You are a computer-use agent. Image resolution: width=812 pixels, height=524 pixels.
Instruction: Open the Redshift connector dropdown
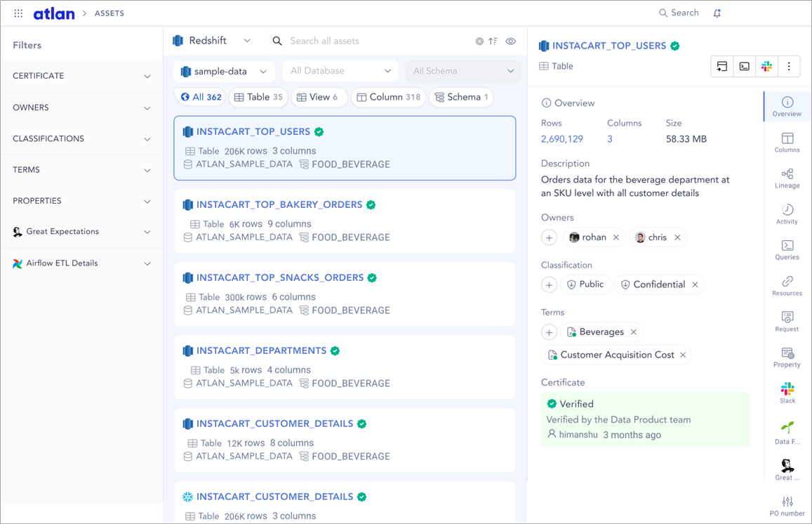click(212, 41)
